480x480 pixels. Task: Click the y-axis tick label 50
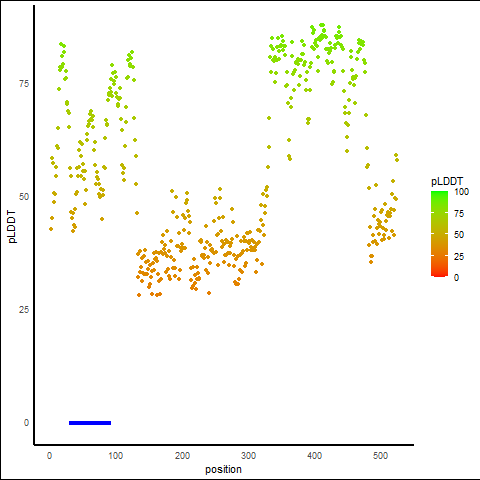click(24, 197)
